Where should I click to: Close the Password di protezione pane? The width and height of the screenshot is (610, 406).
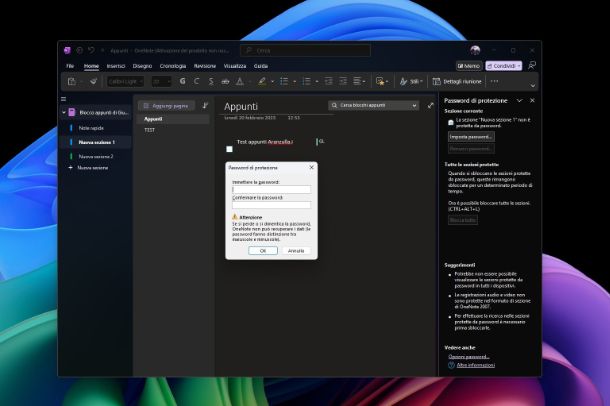point(532,101)
